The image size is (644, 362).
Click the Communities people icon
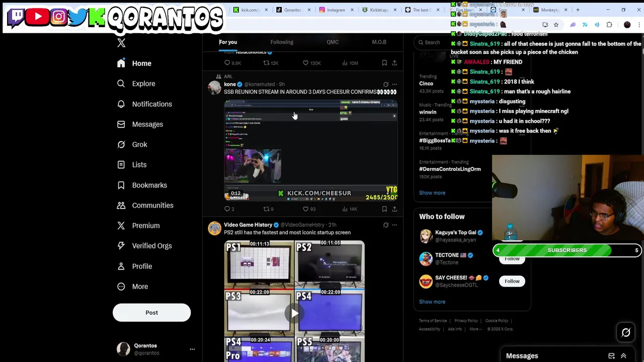coord(121,205)
